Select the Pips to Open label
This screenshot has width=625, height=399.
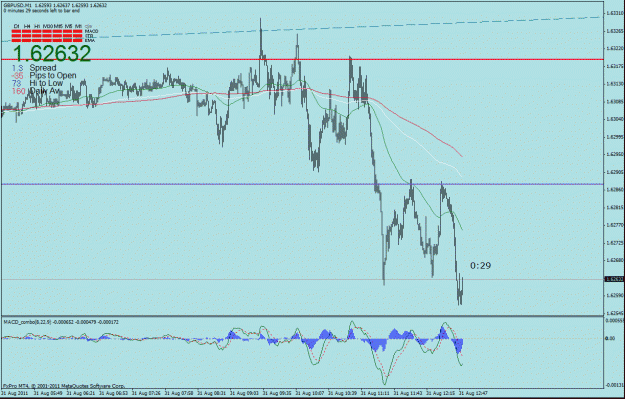tap(53, 75)
